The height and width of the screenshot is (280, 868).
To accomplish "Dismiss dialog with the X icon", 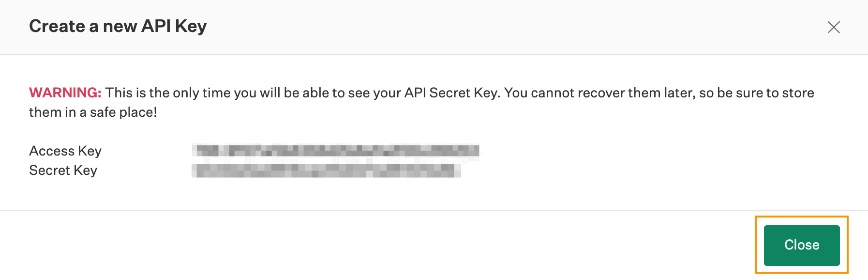I will pyautogui.click(x=834, y=27).
